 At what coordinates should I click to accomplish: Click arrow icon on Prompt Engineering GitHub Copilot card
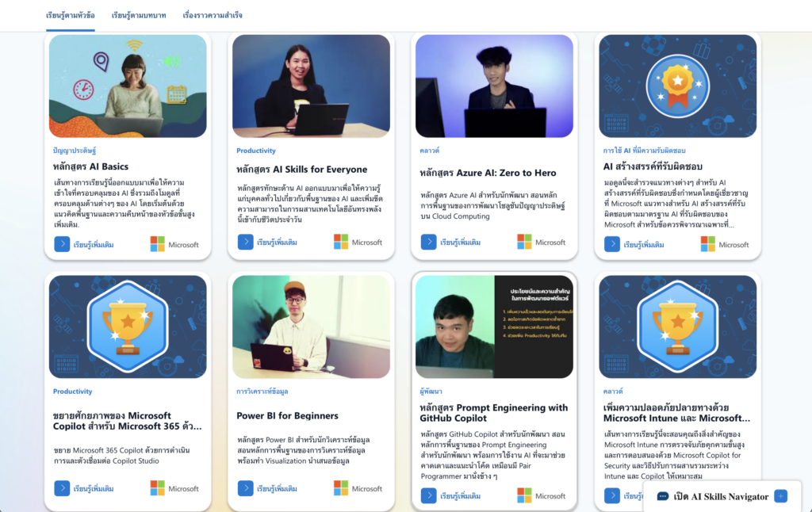(428, 495)
